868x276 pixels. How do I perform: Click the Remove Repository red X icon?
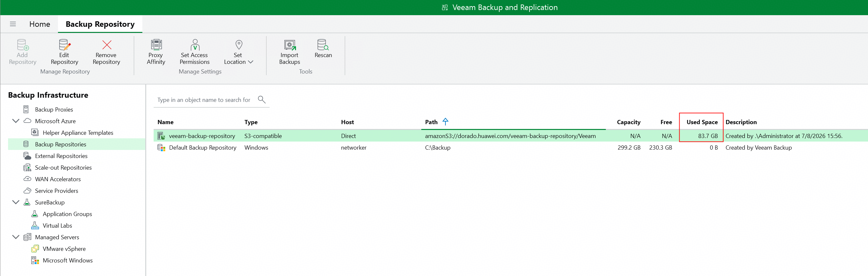point(107,45)
